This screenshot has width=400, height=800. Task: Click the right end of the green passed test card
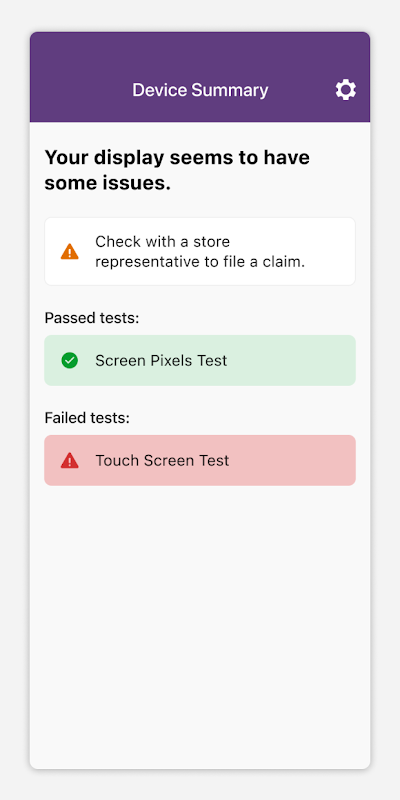click(x=337, y=360)
